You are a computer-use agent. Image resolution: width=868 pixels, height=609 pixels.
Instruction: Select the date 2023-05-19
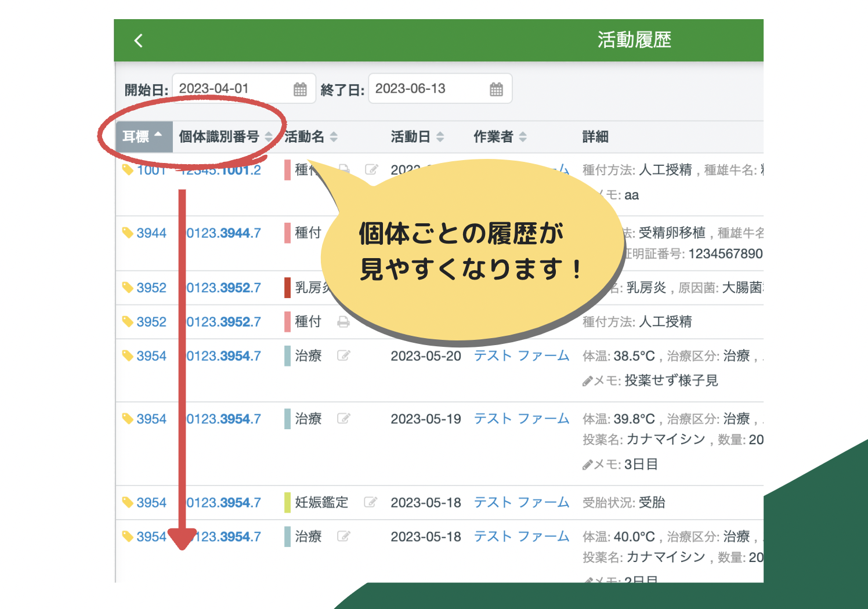pyautogui.click(x=426, y=419)
